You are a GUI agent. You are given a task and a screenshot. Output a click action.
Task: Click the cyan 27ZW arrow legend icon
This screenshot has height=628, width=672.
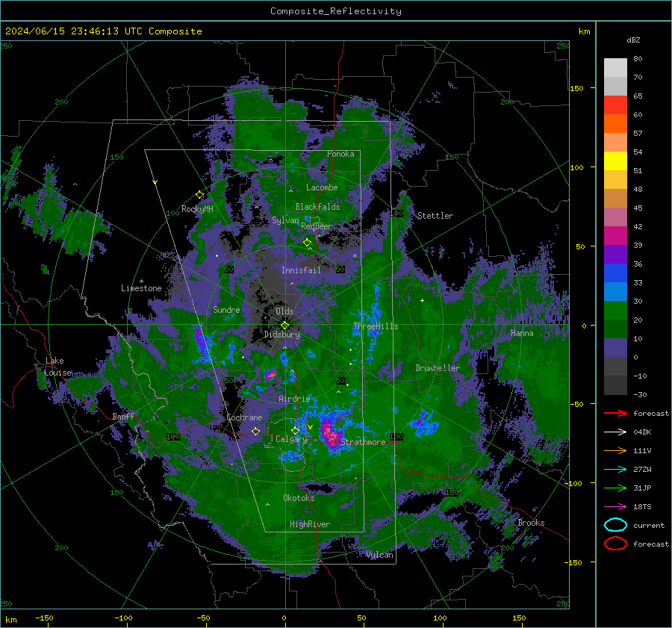tap(615, 470)
